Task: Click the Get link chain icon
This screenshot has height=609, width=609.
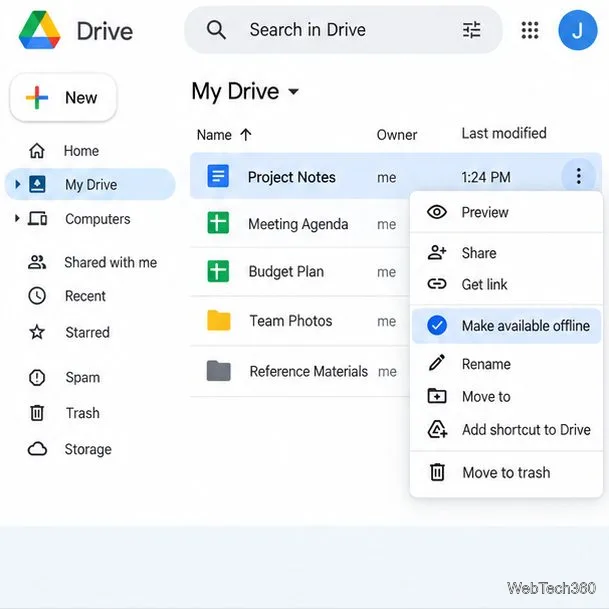Action: pos(437,284)
